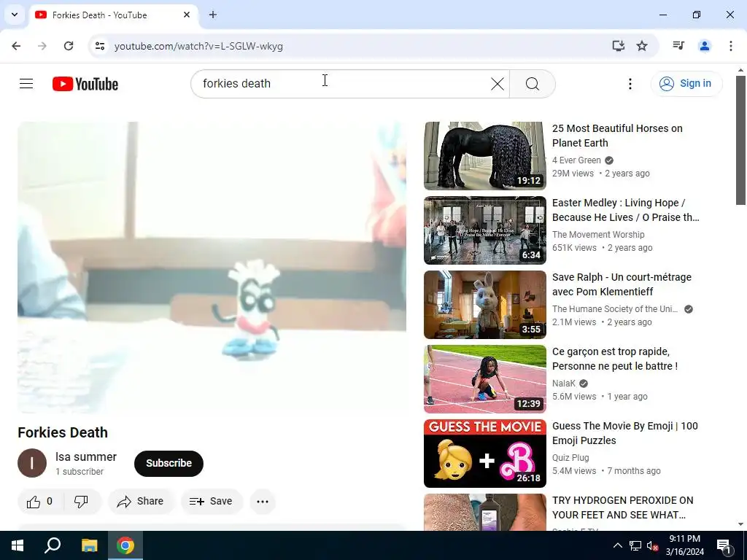Open the YouTube hamburger guide menu

(x=26, y=84)
